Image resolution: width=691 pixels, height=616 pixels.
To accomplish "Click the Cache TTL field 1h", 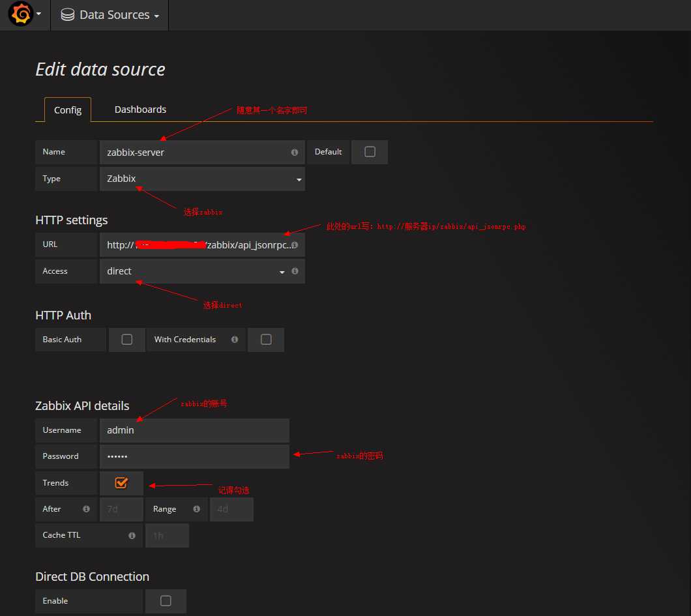I will coord(167,535).
